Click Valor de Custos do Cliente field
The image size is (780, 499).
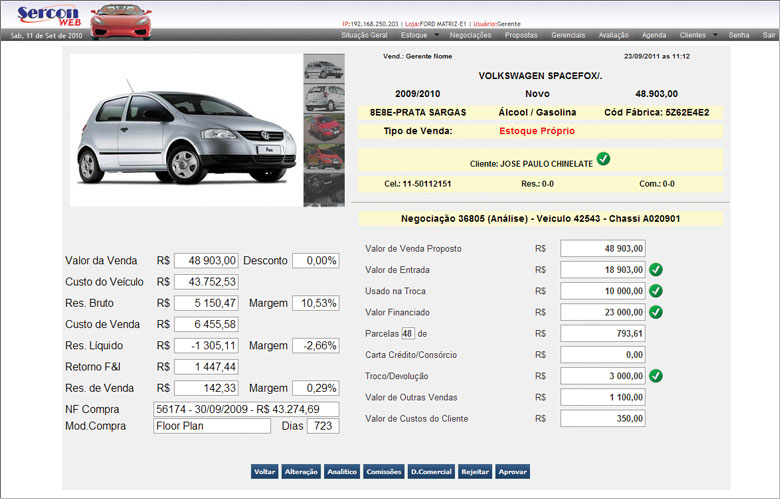tap(603, 418)
